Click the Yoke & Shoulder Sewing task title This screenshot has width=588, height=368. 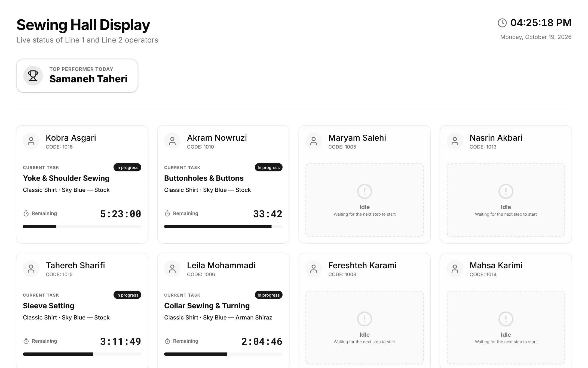(66, 178)
